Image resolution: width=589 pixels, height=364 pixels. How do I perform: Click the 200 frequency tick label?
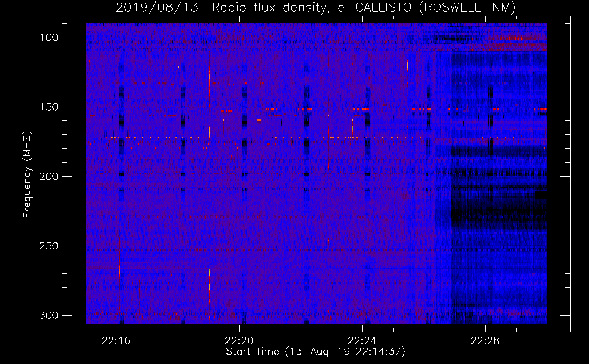pyautogui.click(x=49, y=177)
